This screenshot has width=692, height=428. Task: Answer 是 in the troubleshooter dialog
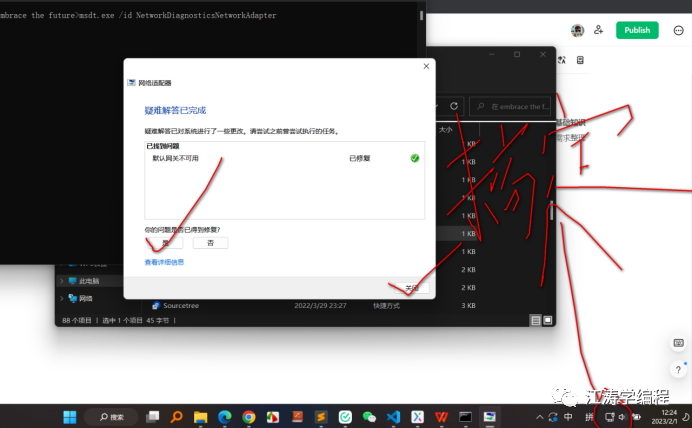click(165, 243)
